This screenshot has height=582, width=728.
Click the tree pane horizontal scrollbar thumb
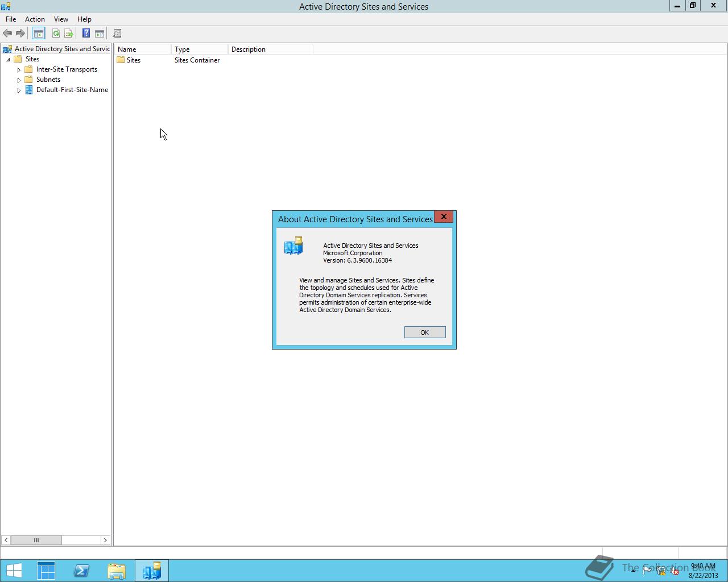[36, 540]
